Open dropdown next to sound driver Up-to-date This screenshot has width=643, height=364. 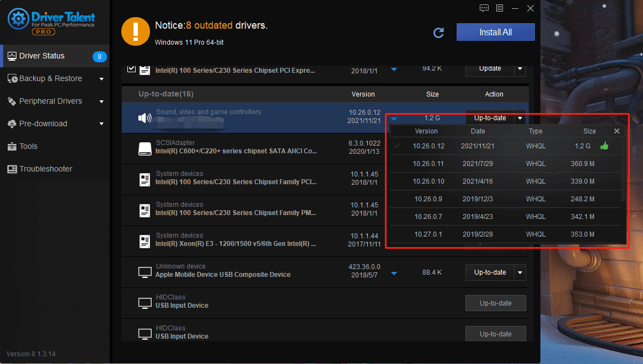tap(520, 118)
